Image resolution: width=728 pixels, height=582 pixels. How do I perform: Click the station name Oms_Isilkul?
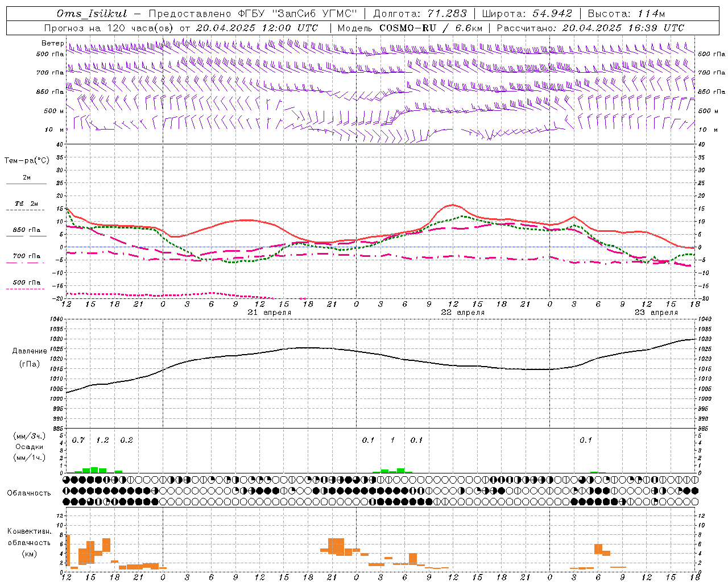[x=92, y=14]
